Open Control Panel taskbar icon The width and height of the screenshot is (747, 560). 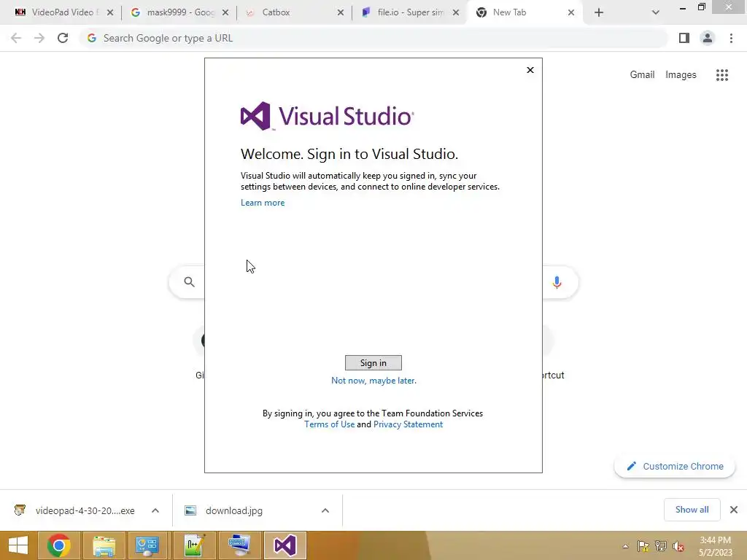(147, 545)
